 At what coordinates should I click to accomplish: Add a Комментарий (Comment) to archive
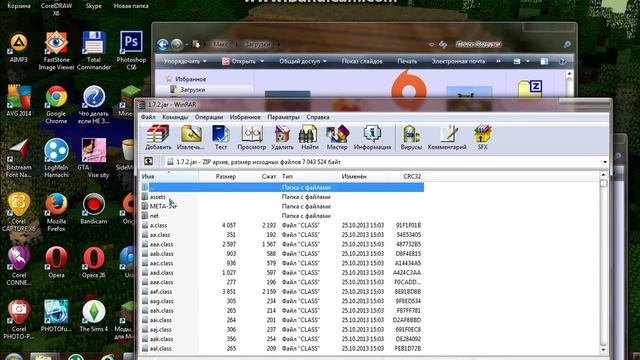pyautogui.click(x=447, y=138)
